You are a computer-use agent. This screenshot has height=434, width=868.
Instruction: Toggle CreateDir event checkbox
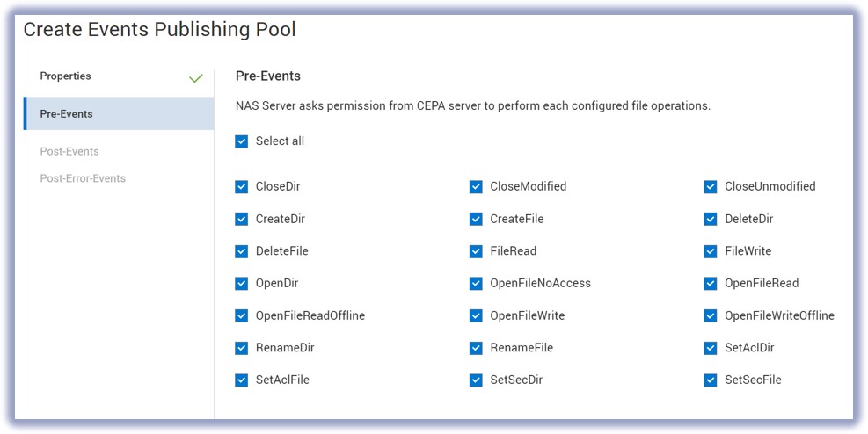pos(242,220)
